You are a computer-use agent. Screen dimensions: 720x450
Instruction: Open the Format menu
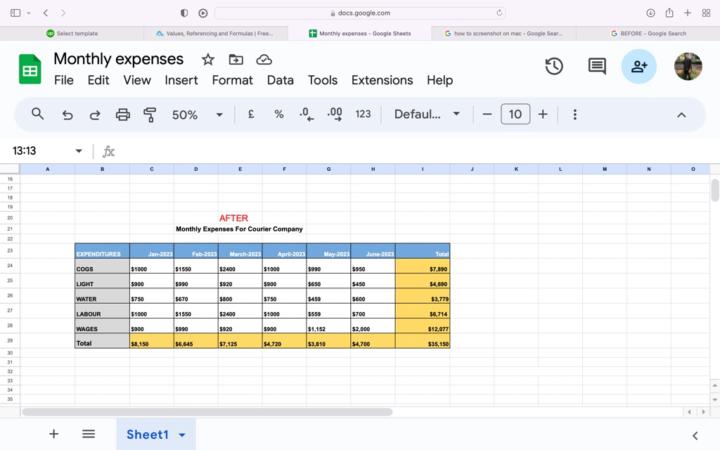[x=232, y=80]
